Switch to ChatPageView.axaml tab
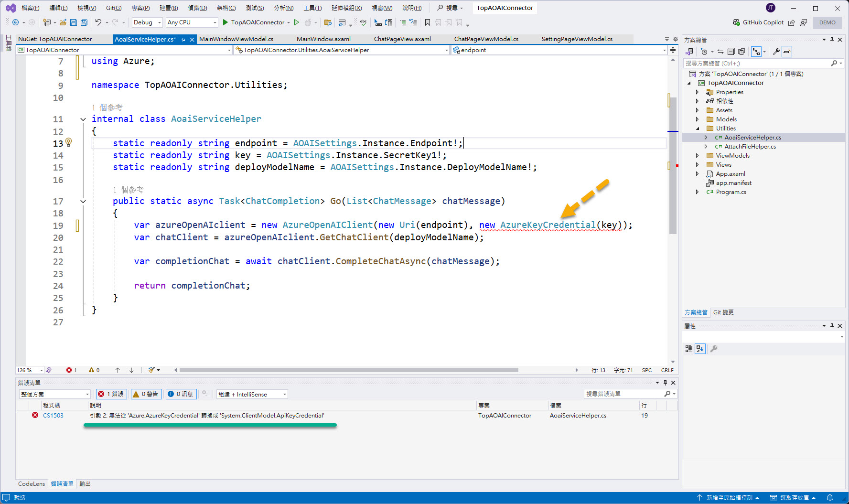The image size is (849, 504). [402, 39]
